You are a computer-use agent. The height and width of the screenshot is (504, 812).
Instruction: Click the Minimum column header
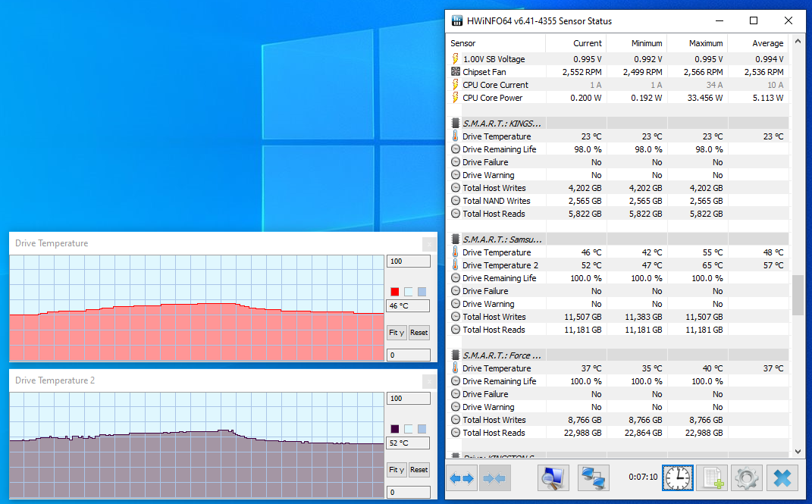point(636,43)
